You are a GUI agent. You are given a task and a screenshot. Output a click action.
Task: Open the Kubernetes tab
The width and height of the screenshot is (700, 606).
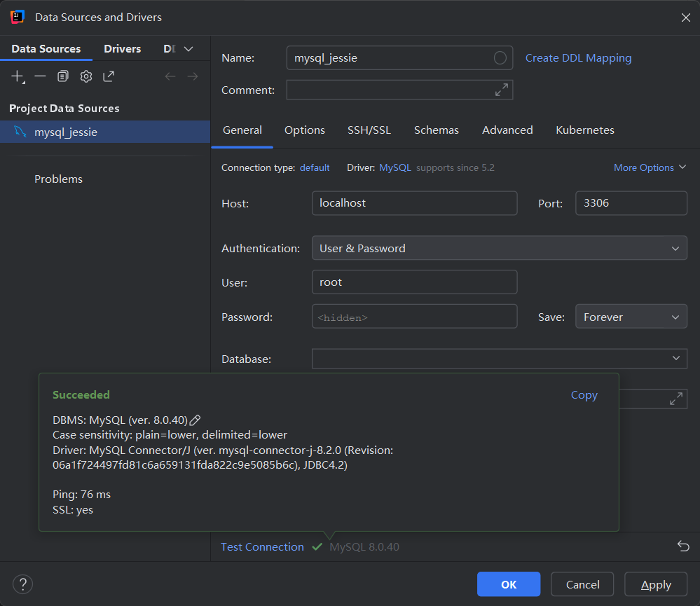tap(585, 130)
